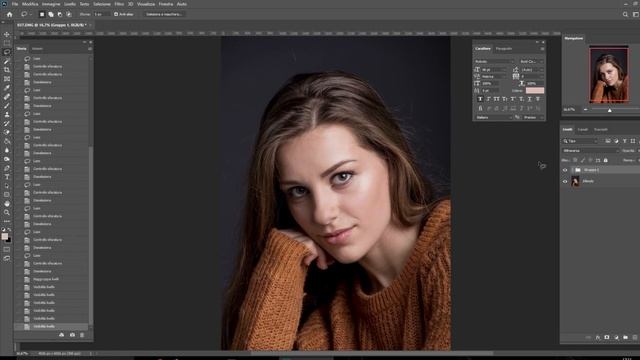Hide the Gruppo 1 layer
The width and height of the screenshot is (640, 360).
565,170
